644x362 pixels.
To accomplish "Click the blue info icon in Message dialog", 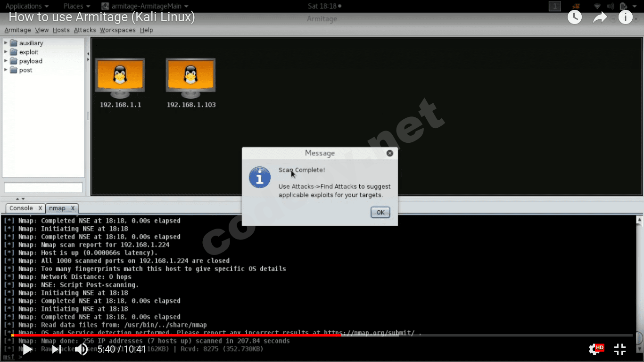I will [x=260, y=177].
